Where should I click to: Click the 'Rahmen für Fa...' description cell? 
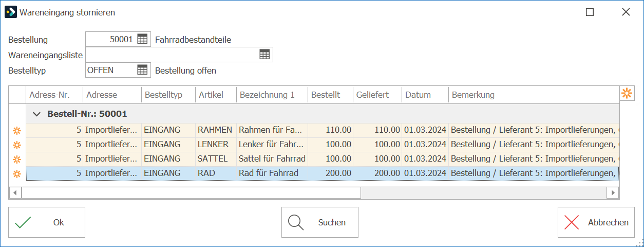pos(272,130)
